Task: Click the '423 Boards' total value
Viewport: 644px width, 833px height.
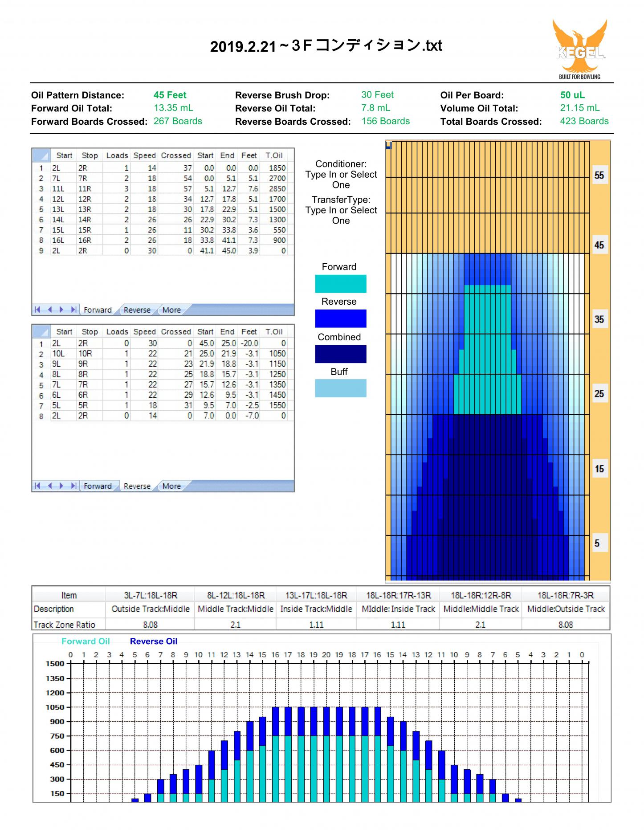Action: pyautogui.click(x=584, y=121)
